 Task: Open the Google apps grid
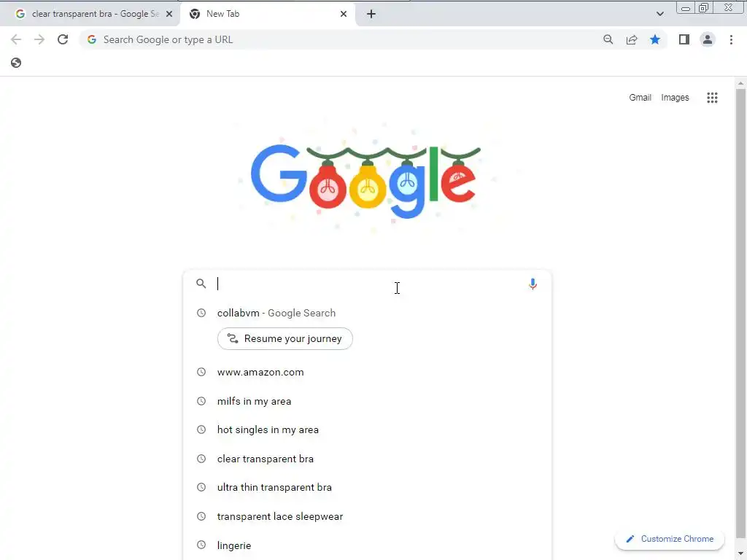712,98
